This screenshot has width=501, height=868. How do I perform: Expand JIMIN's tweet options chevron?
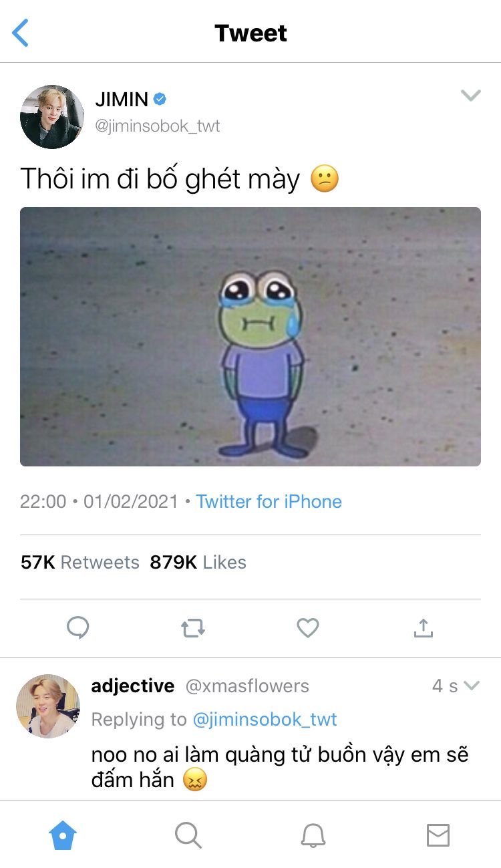coord(471,96)
